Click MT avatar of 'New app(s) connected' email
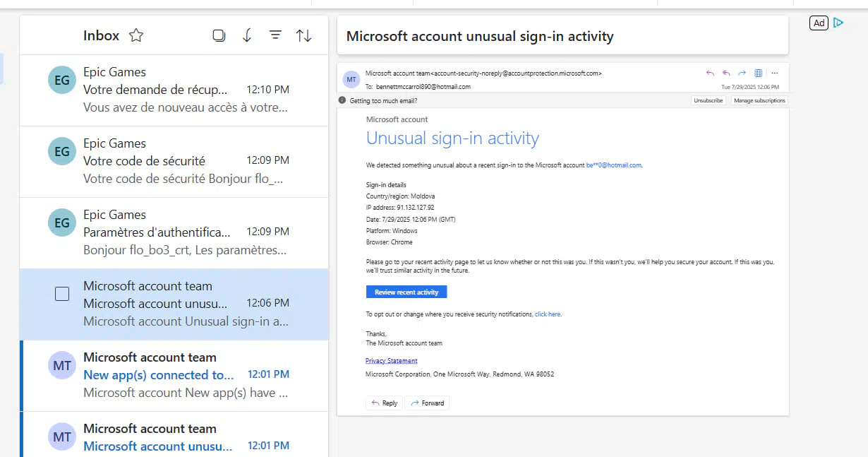Viewport: 868px width, 457px height. tap(62, 365)
